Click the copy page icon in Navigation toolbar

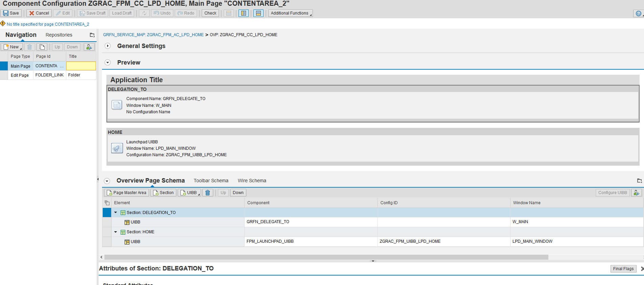(42, 47)
